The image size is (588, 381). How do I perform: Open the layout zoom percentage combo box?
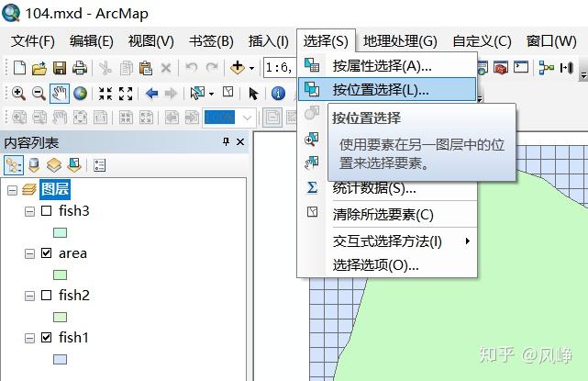(x=229, y=118)
